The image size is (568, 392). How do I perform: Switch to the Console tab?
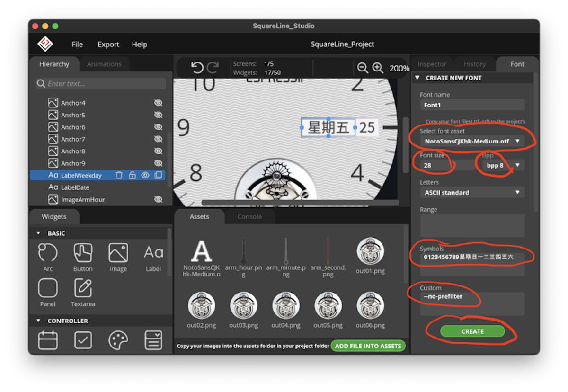(x=249, y=216)
